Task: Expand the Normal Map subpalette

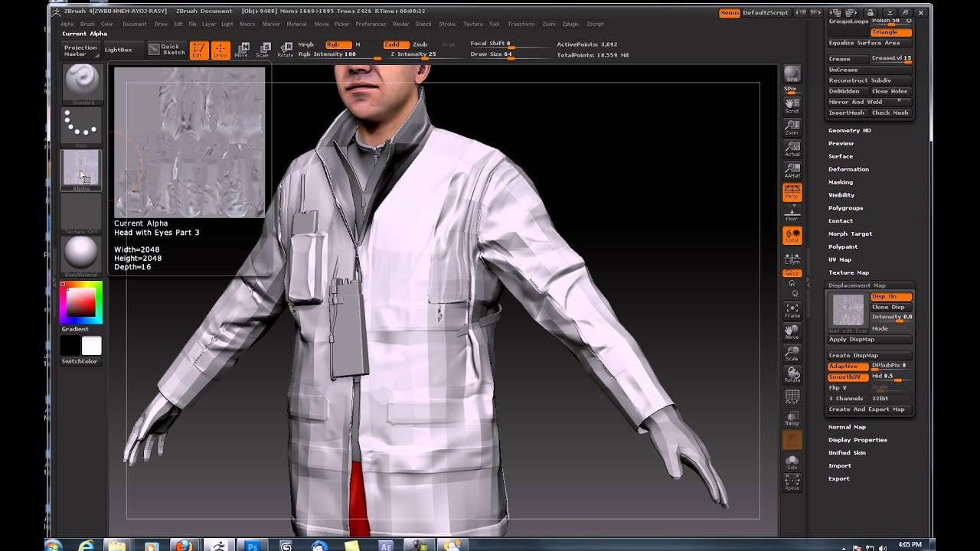Action: (847, 427)
